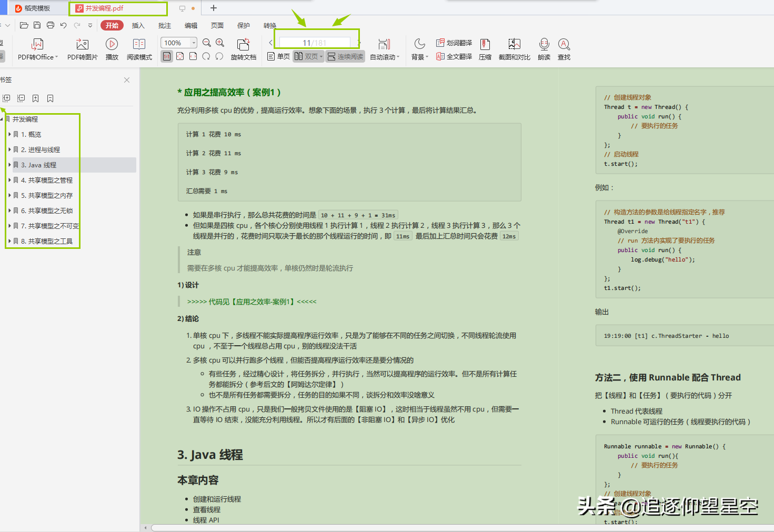This screenshot has width=774, height=532.
Task: Expand bookmark 4. 共享模型之管程
Action: [10, 180]
